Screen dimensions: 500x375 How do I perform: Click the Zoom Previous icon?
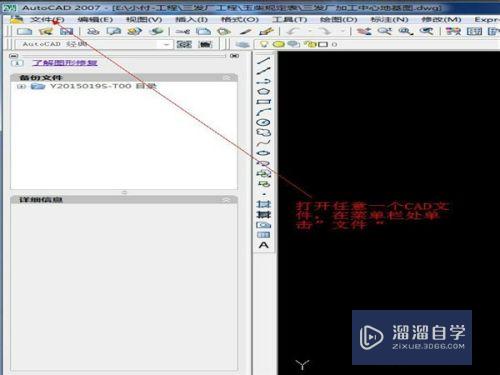pos(427,32)
